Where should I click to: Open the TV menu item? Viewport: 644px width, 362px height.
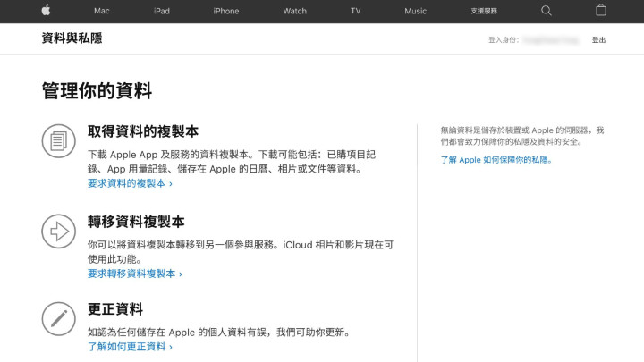[355, 11]
